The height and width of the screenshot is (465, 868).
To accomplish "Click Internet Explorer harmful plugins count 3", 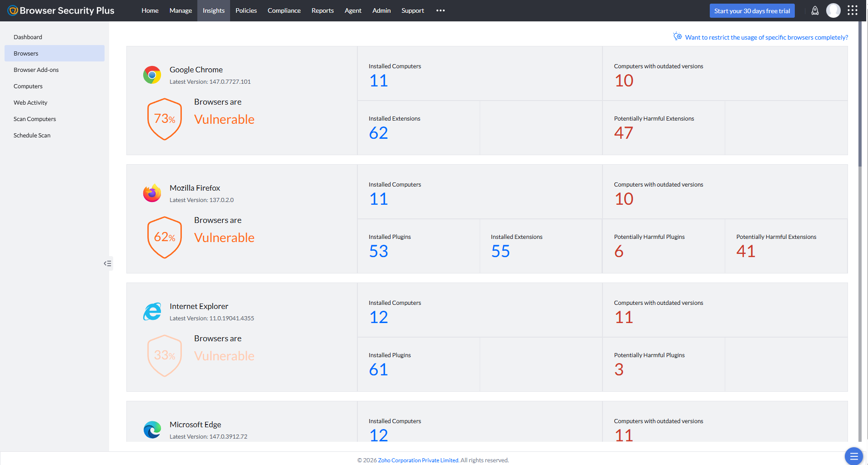I will 619,369.
